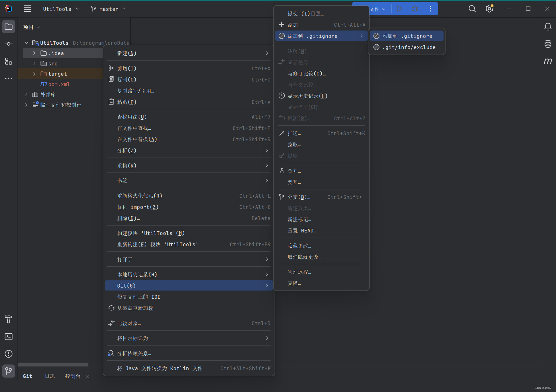The image size is (556, 392).
Task: Click the scissors icon next to 剪切(T)
Action: pyautogui.click(x=111, y=68)
